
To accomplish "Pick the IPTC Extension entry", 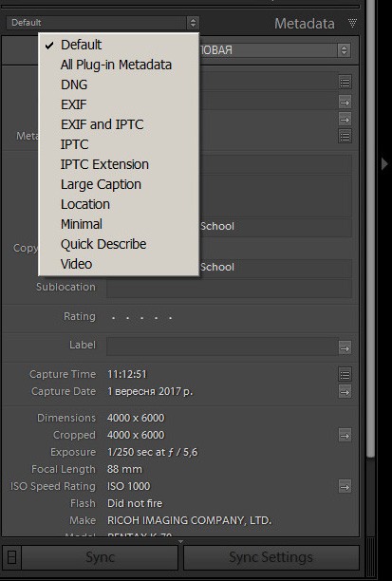I will [x=104, y=164].
